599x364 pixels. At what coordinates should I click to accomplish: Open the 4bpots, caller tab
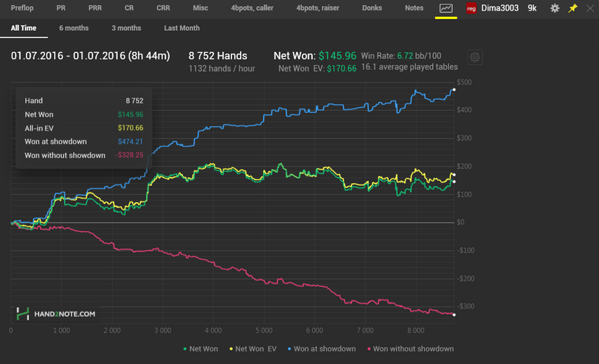point(252,8)
